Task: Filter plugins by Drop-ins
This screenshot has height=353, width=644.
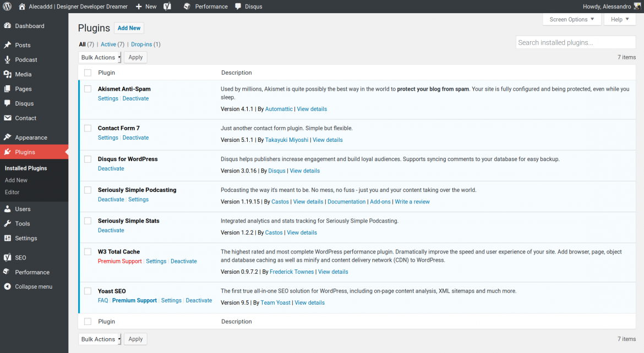Action: tap(141, 45)
